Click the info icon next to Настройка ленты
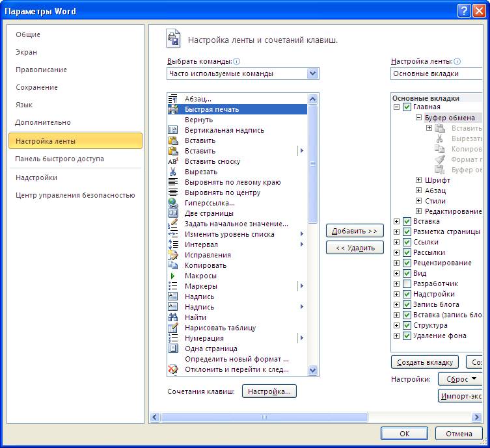Image resolution: width=490 pixels, height=448 pixels. [x=457, y=62]
